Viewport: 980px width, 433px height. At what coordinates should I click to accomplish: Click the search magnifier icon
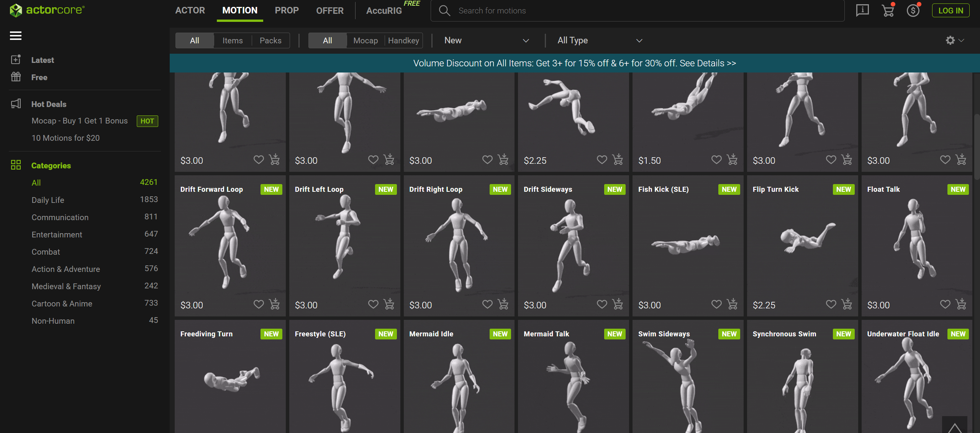(444, 10)
